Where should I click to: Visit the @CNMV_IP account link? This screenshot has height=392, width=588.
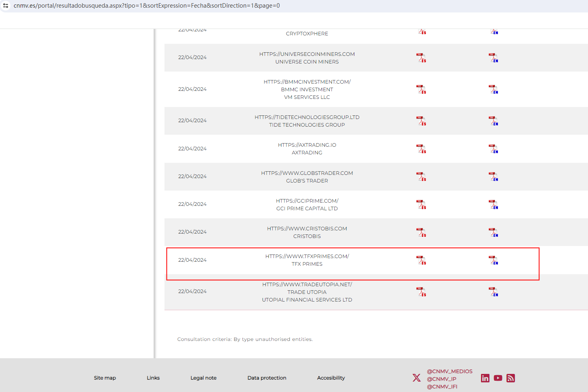(x=442, y=379)
